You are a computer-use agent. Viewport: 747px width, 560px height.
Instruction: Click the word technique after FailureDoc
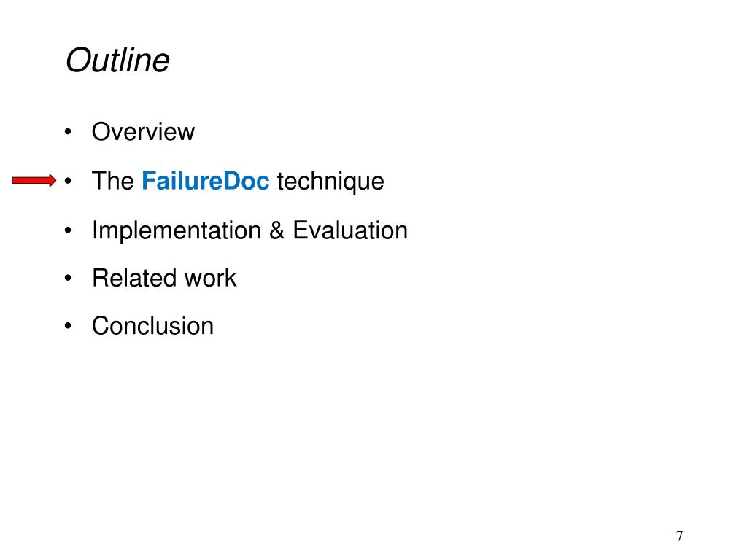coord(330,181)
